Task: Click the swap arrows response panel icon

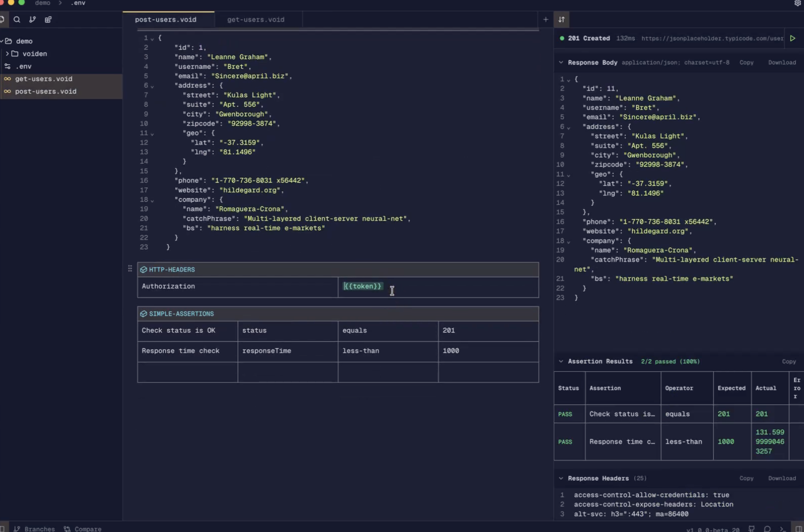Action: 561,20
